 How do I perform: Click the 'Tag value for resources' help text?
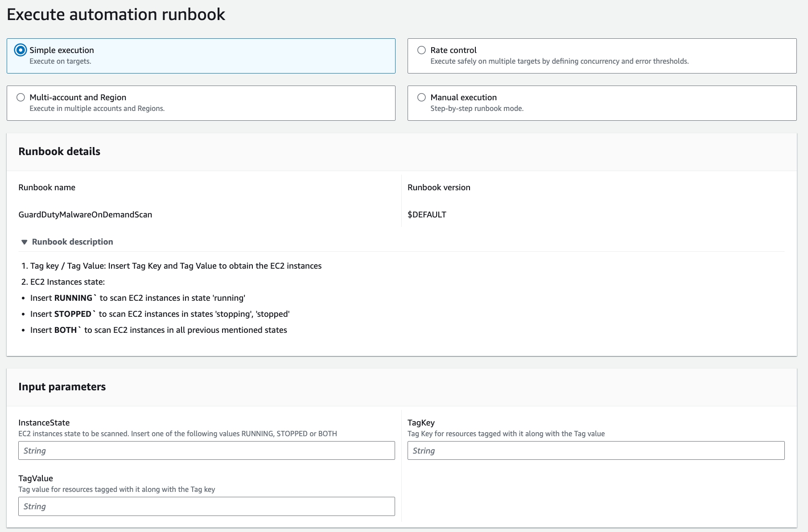tap(116, 489)
